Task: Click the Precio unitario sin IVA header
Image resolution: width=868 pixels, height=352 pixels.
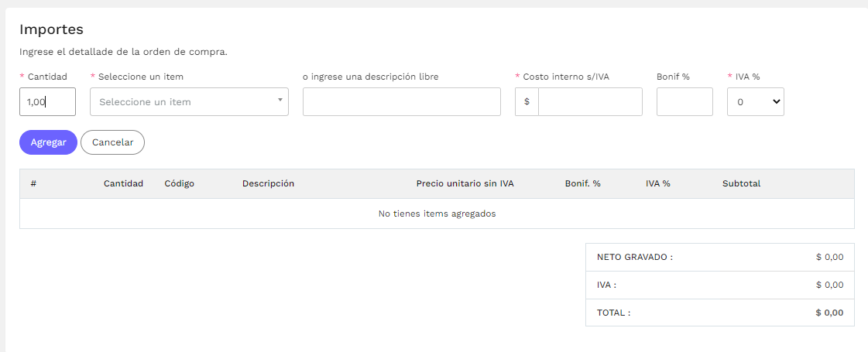Action: pyautogui.click(x=465, y=183)
